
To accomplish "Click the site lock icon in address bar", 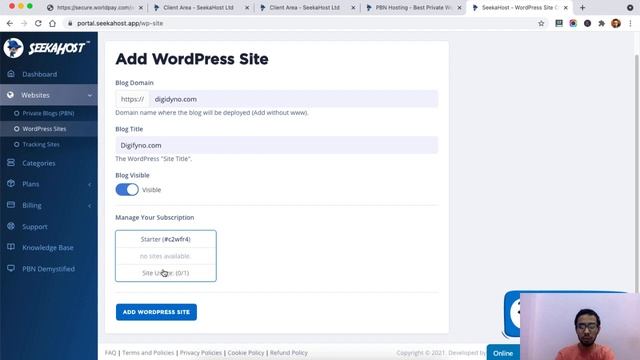I will tap(70, 23).
